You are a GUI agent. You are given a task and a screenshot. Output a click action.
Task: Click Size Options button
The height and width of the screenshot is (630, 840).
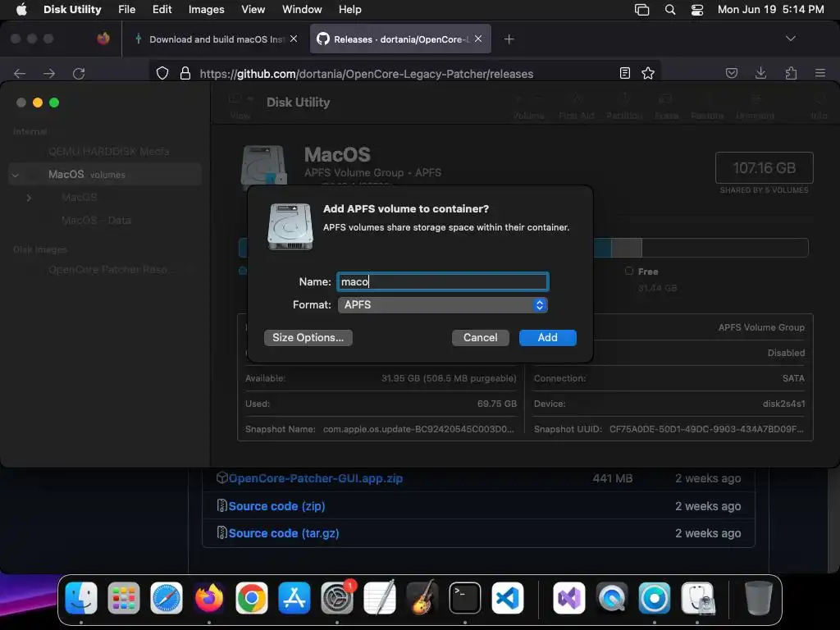coord(308,337)
